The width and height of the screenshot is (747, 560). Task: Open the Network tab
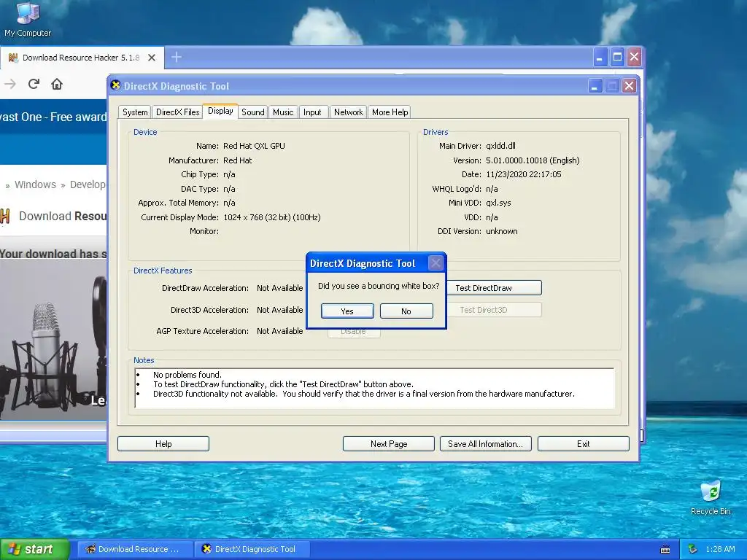348,112
